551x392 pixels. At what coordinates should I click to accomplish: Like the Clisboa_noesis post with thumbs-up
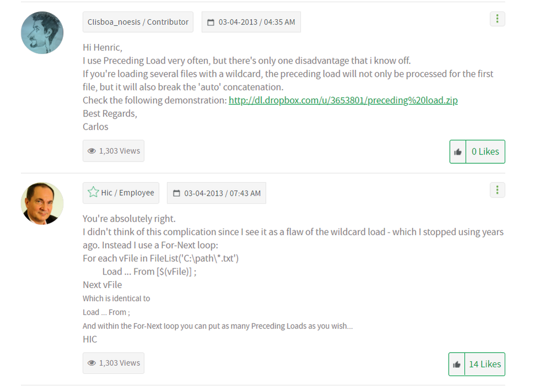[x=458, y=152]
